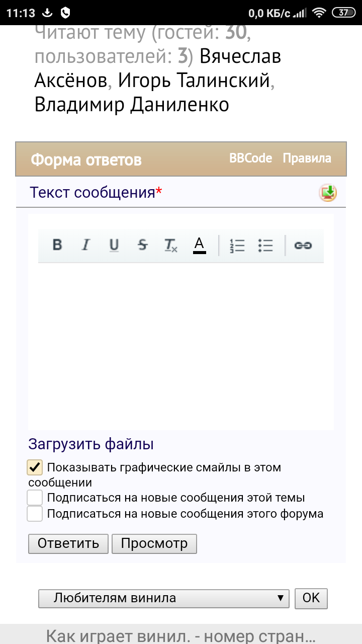The height and width of the screenshot is (644, 362).
Task: Clear text formatting with the Tx icon
Action: 171,246
